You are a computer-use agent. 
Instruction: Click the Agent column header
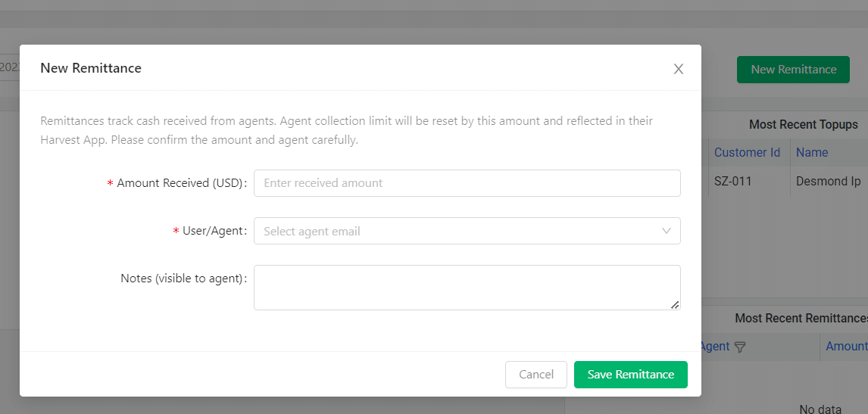click(x=714, y=346)
